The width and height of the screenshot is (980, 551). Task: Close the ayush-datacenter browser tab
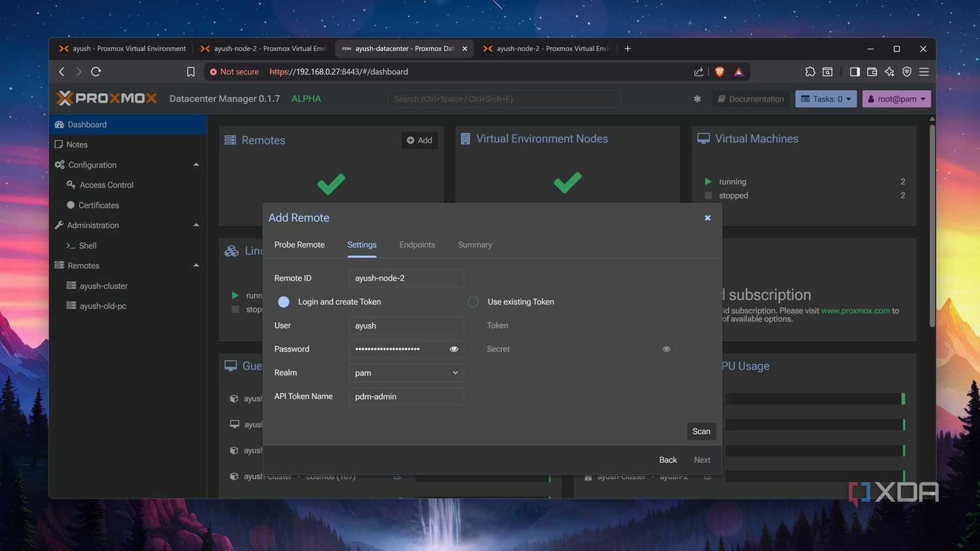(465, 48)
